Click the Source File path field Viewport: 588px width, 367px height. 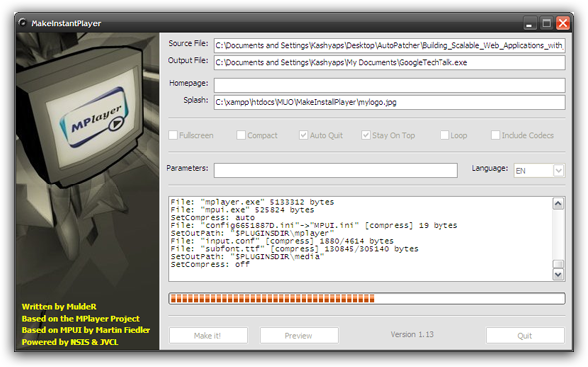(390, 46)
